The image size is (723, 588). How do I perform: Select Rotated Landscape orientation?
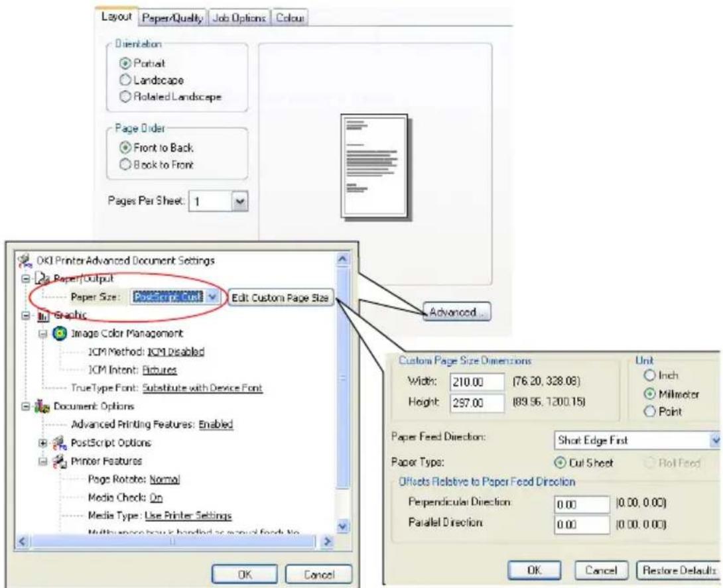pyautogui.click(x=125, y=97)
